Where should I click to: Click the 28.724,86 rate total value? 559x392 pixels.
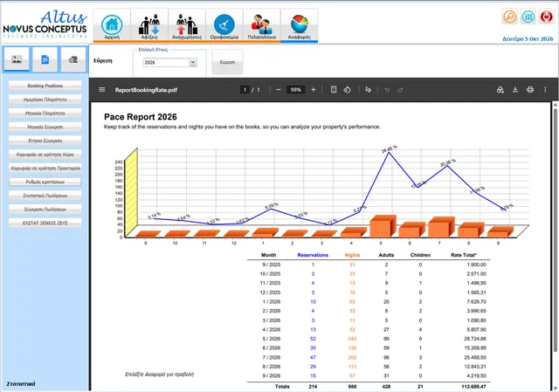click(475, 339)
